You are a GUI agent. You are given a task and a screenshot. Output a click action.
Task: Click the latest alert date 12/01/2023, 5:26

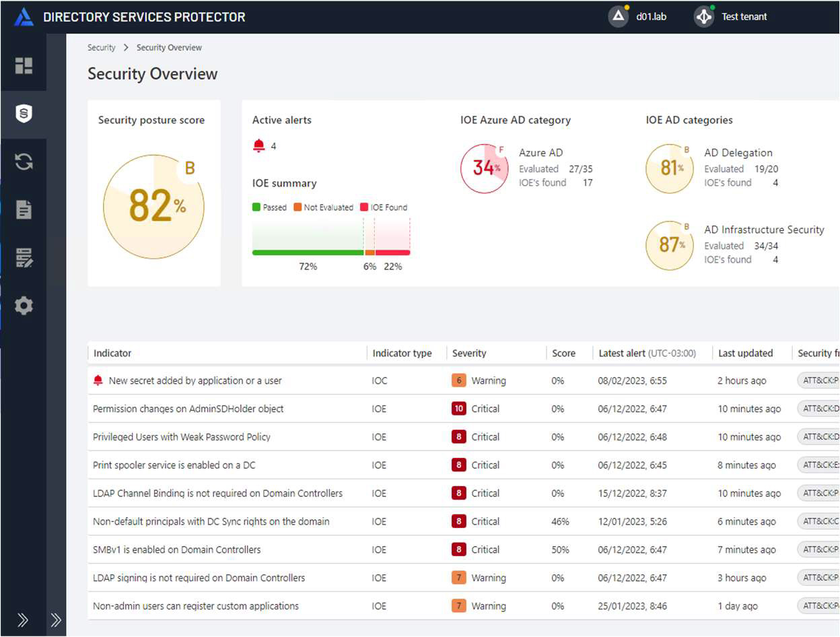point(632,522)
